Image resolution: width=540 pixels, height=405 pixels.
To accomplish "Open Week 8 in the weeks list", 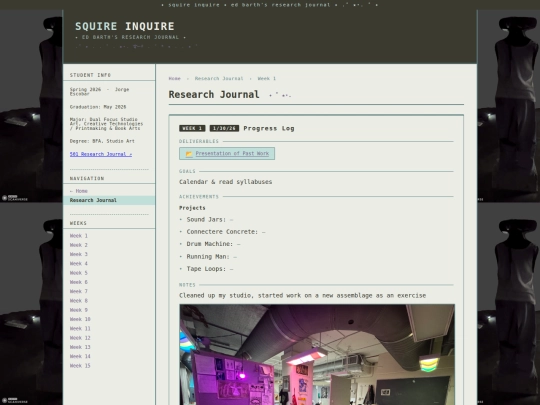I will click(x=79, y=301).
